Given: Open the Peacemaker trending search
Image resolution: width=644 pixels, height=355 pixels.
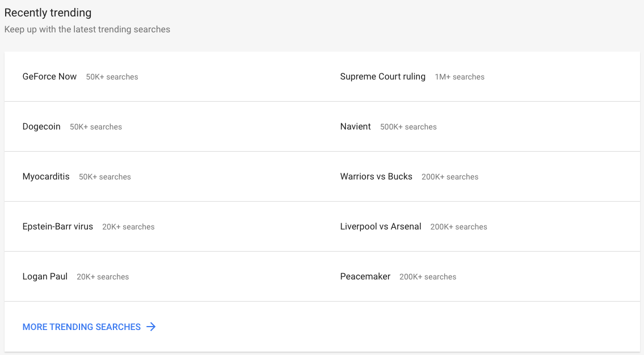Looking at the screenshot, I should tap(365, 276).
